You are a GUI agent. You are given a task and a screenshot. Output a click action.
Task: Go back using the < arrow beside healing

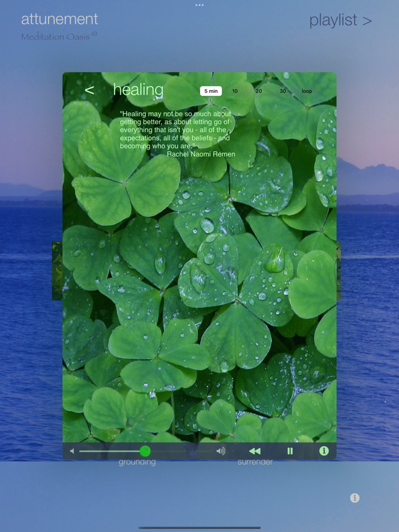[x=89, y=90]
